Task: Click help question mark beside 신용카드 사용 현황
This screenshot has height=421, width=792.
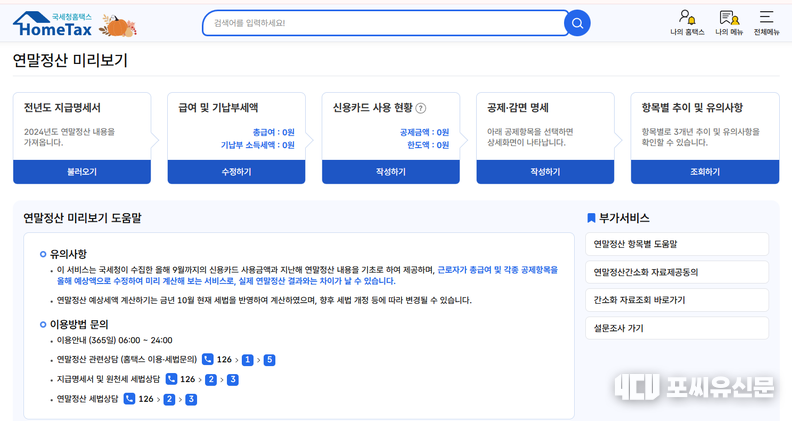Action: coord(421,108)
